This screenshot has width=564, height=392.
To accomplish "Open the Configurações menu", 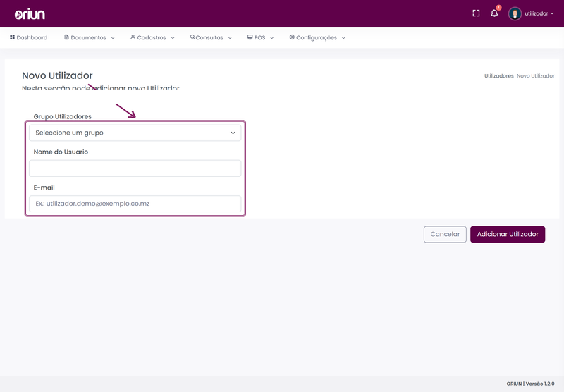I will [317, 37].
